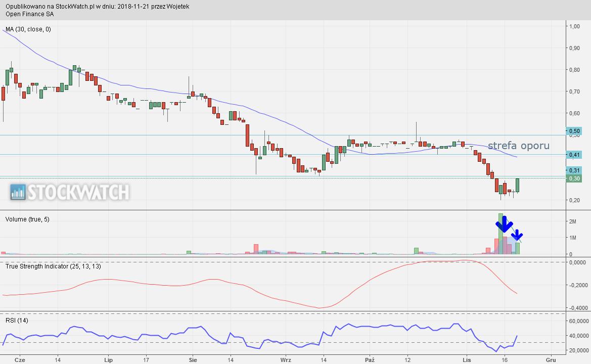Click the 0,31 price level tag
This screenshot has width=591, height=364.
click(x=574, y=170)
